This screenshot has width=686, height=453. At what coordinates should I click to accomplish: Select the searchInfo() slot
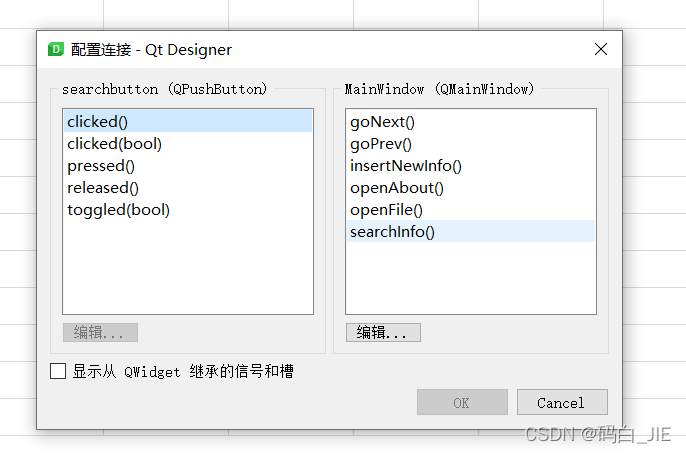point(471,232)
